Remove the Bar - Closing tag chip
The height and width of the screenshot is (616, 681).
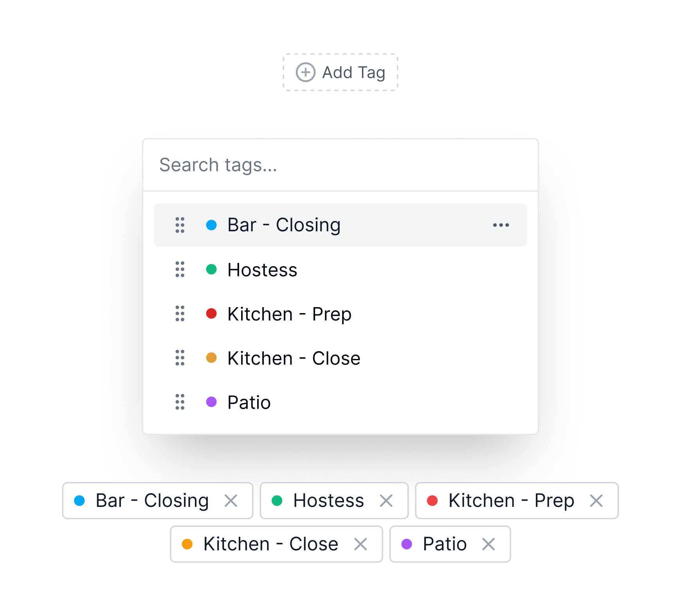(231, 501)
